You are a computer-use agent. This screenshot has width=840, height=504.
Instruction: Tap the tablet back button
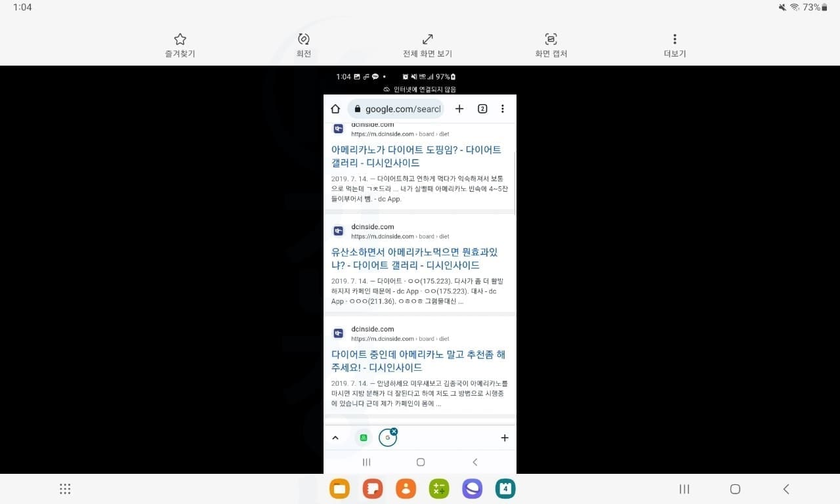(x=786, y=489)
